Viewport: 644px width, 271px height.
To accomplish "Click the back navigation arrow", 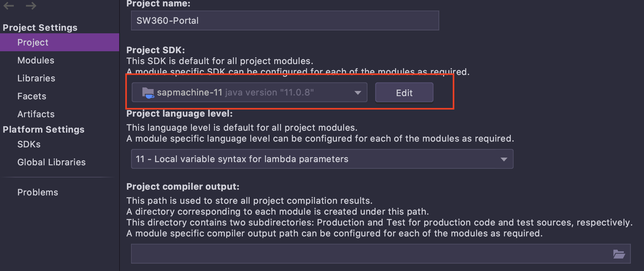I will pyautogui.click(x=9, y=5).
